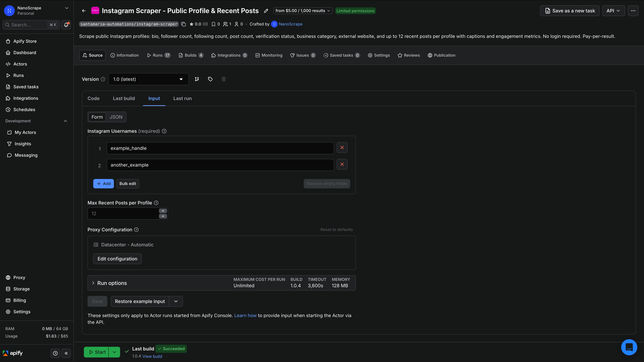Open Integrations in the left sidebar
This screenshot has width=644, height=362.
37,98
